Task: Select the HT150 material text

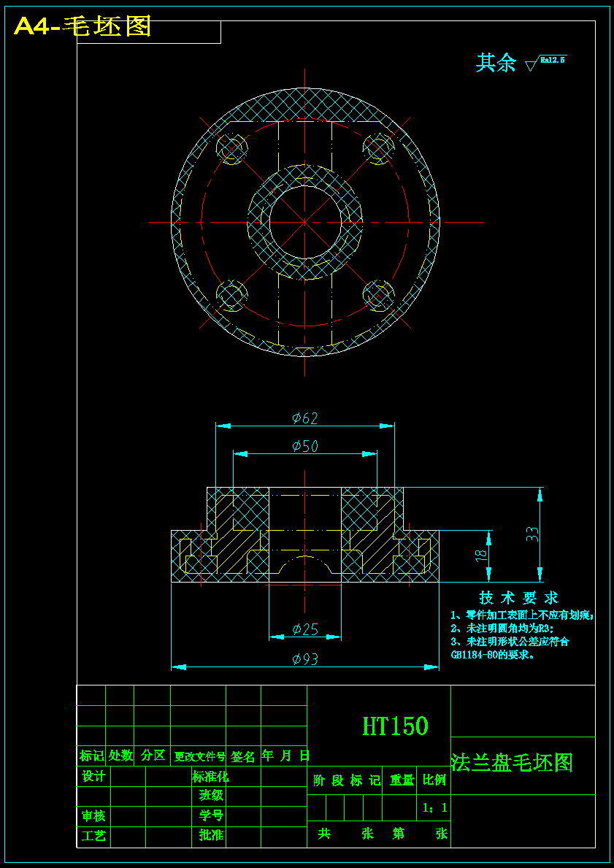Action: tap(395, 726)
